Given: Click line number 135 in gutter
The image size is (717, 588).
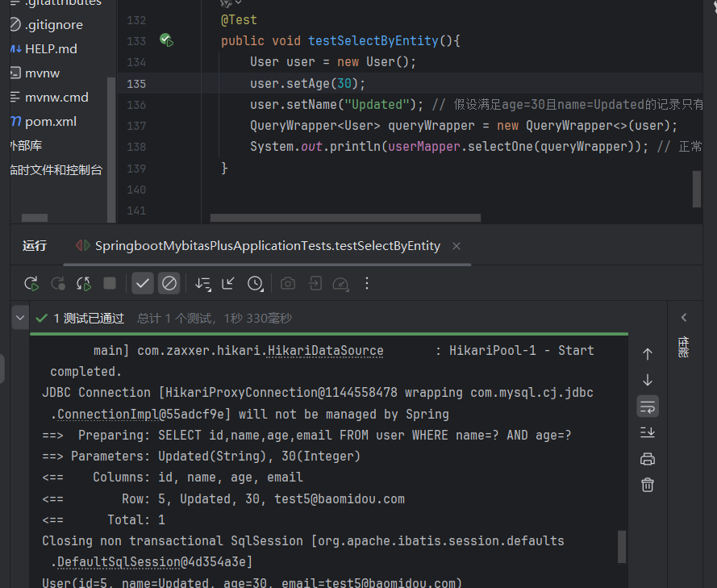Looking at the screenshot, I should [x=136, y=84].
